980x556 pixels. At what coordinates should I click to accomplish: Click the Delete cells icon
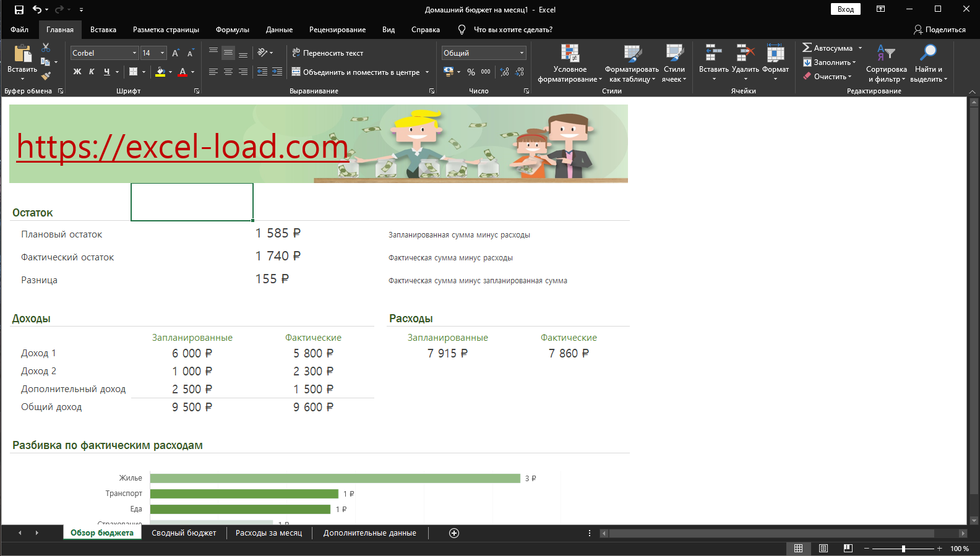click(x=745, y=54)
